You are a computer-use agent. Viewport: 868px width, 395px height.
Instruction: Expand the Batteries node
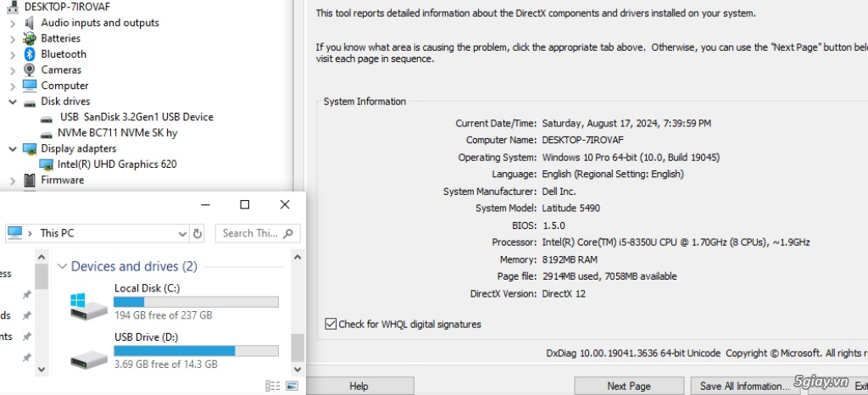[x=13, y=39]
